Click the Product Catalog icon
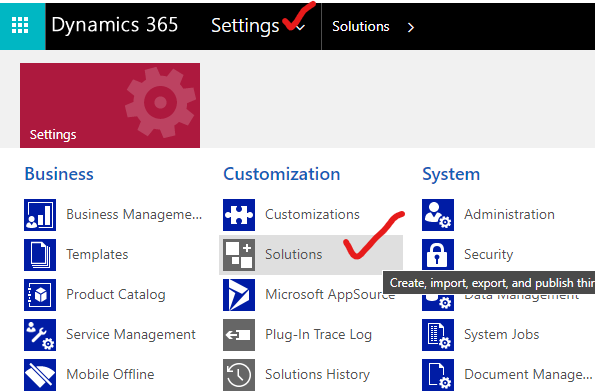Screen dimensions: 595x392 tap(40, 295)
